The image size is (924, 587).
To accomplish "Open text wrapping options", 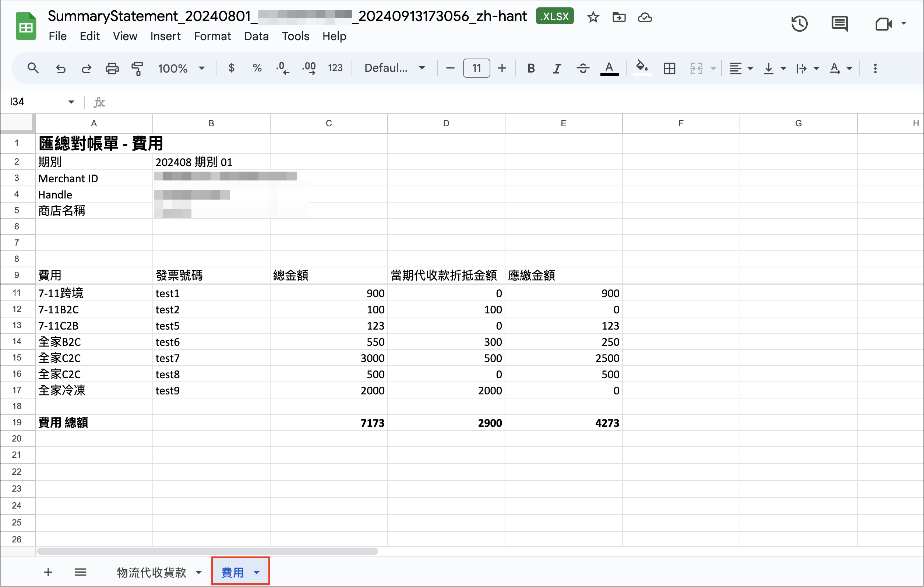I will click(807, 68).
